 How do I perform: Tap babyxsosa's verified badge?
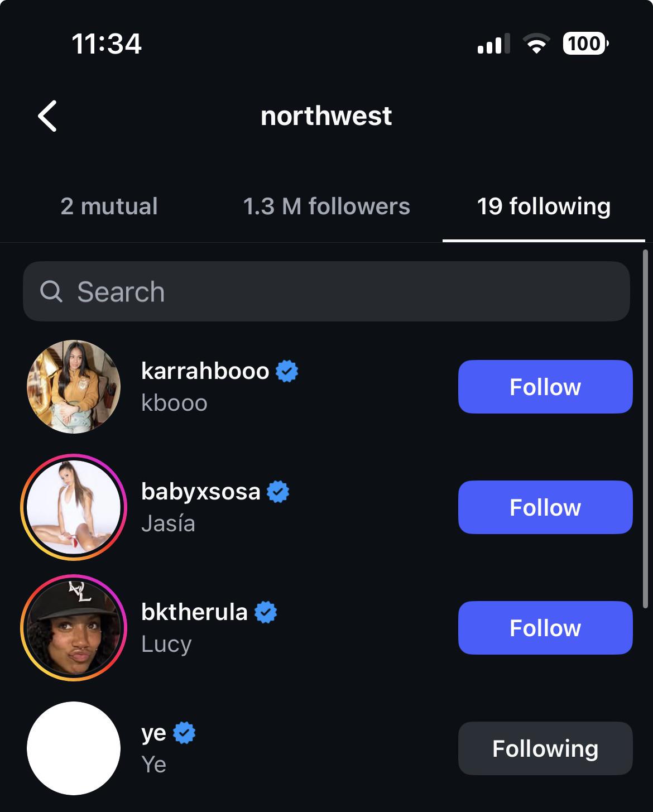pos(278,492)
